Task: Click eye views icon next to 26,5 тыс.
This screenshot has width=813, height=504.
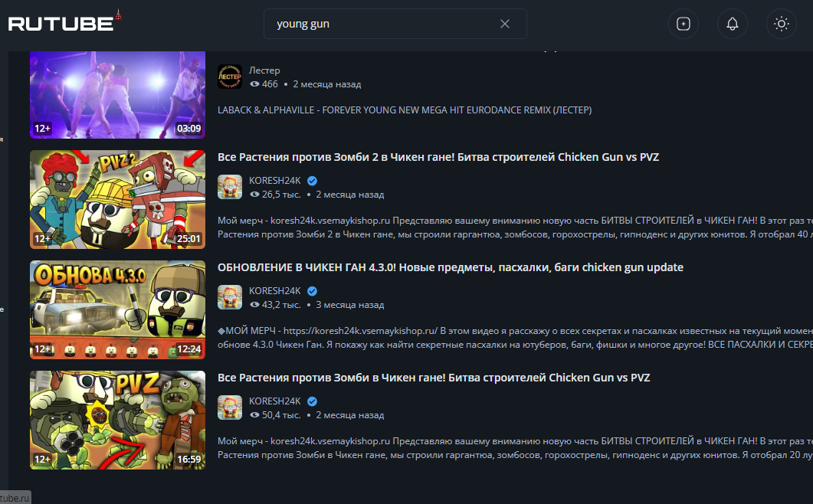Action: tap(254, 195)
